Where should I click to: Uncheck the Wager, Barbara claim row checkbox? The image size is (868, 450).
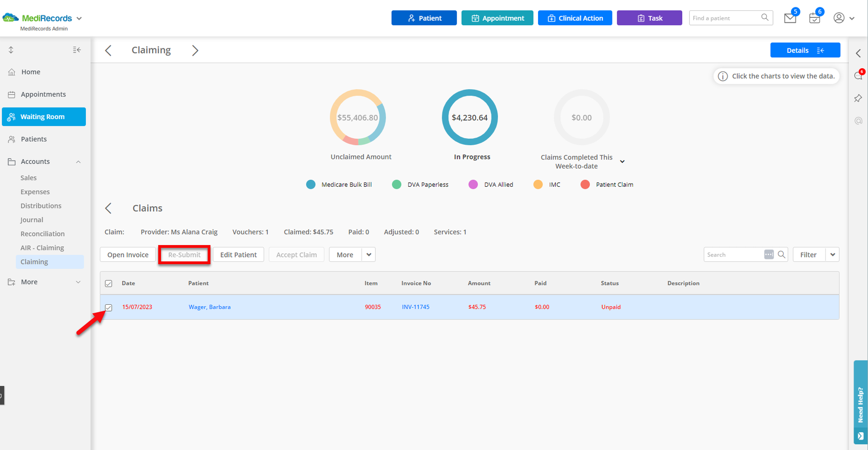point(109,308)
